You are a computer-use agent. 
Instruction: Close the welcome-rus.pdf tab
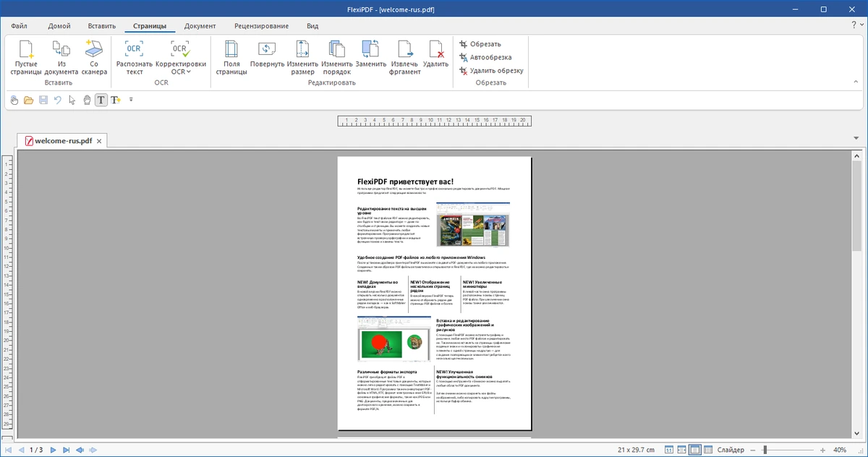100,141
